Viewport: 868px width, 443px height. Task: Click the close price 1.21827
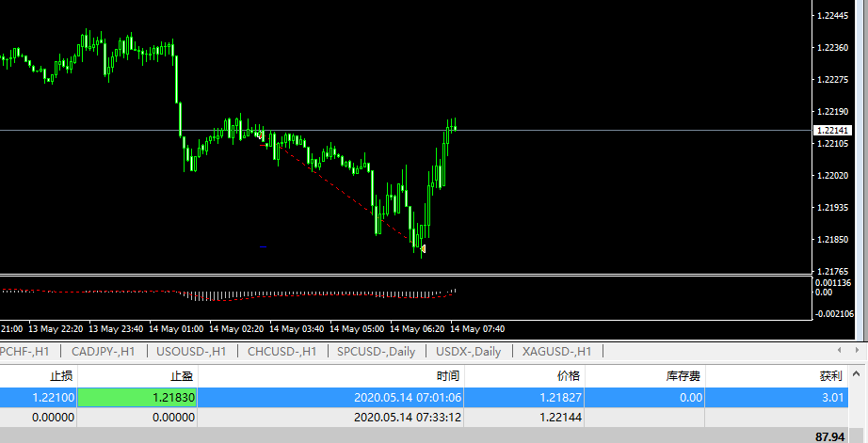point(561,397)
